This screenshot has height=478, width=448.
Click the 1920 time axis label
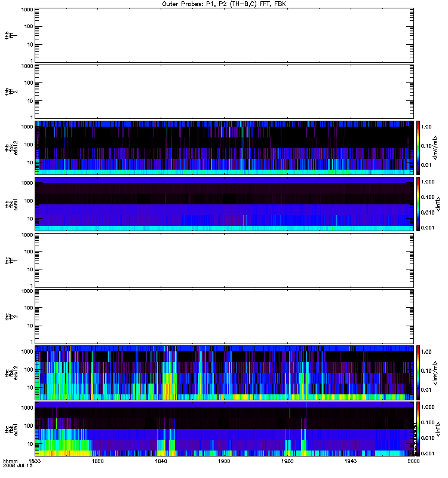click(287, 461)
